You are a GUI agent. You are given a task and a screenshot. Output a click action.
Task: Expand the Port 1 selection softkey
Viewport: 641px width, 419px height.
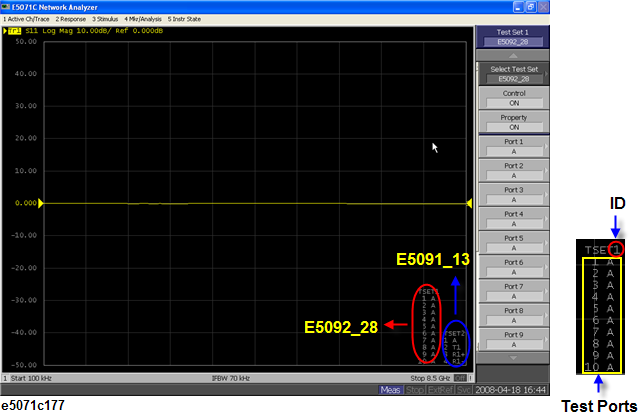[x=513, y=147]
